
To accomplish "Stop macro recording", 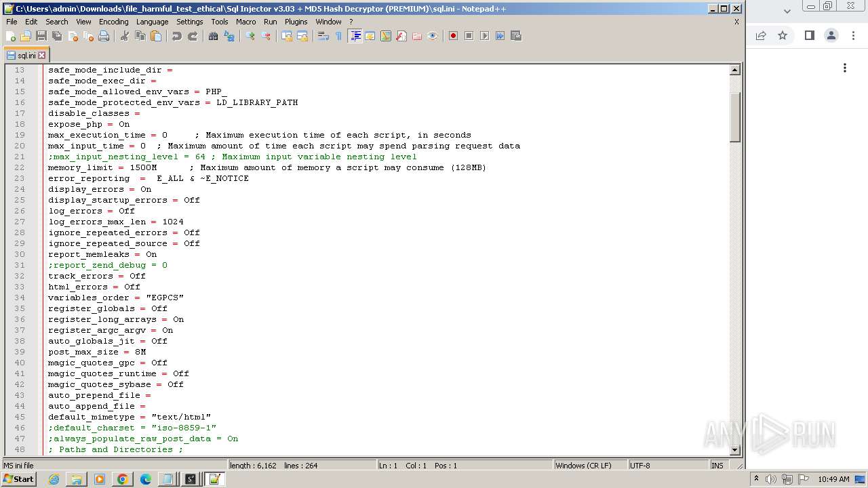I will pos(469,36).
